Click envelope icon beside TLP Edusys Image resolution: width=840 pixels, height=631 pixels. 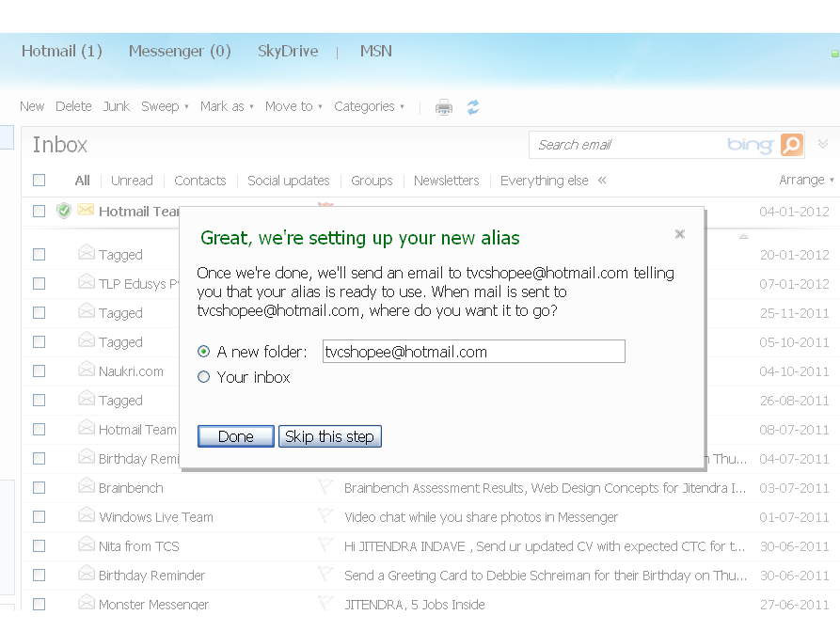(x=87, y=281)
